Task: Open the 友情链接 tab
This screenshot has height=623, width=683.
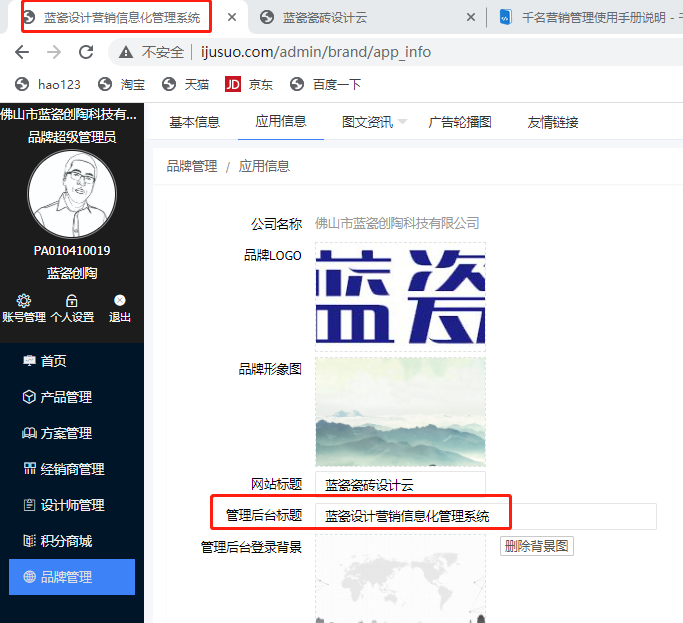Action: [x=553, y=122]
